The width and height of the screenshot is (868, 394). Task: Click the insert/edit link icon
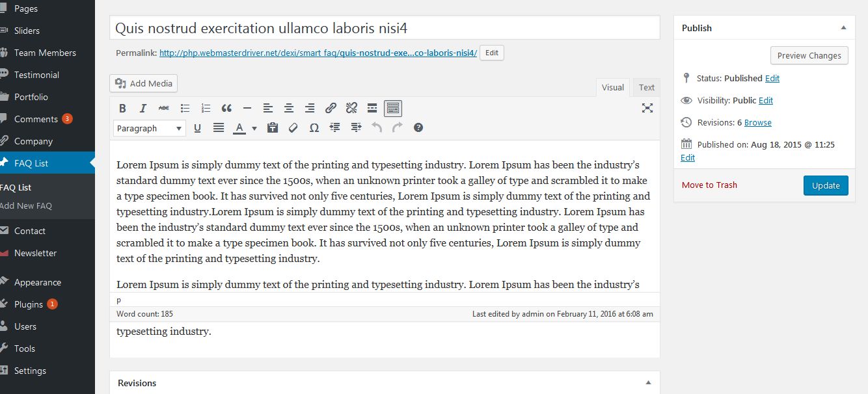pos(331,108)
